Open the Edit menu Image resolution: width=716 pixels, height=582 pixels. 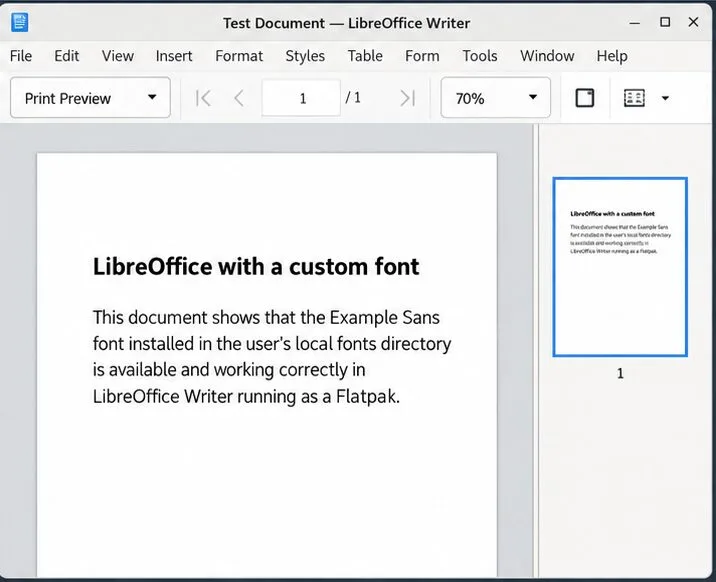67,56
